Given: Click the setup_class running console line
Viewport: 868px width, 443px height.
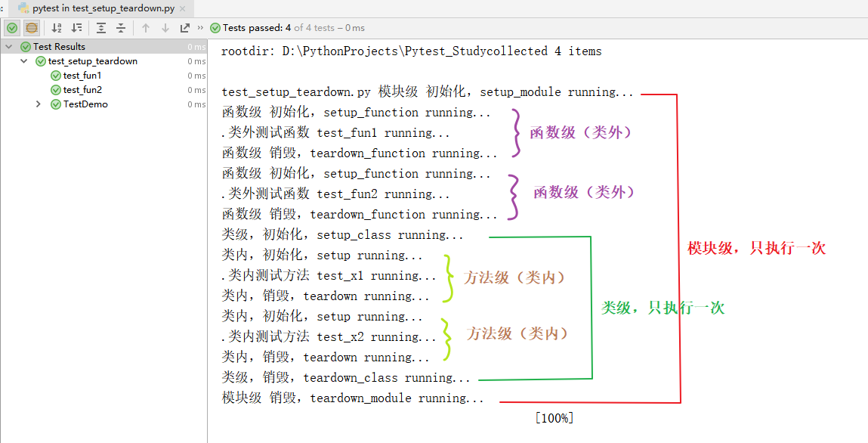Looking at the screenshot, I should pos(343,235).
